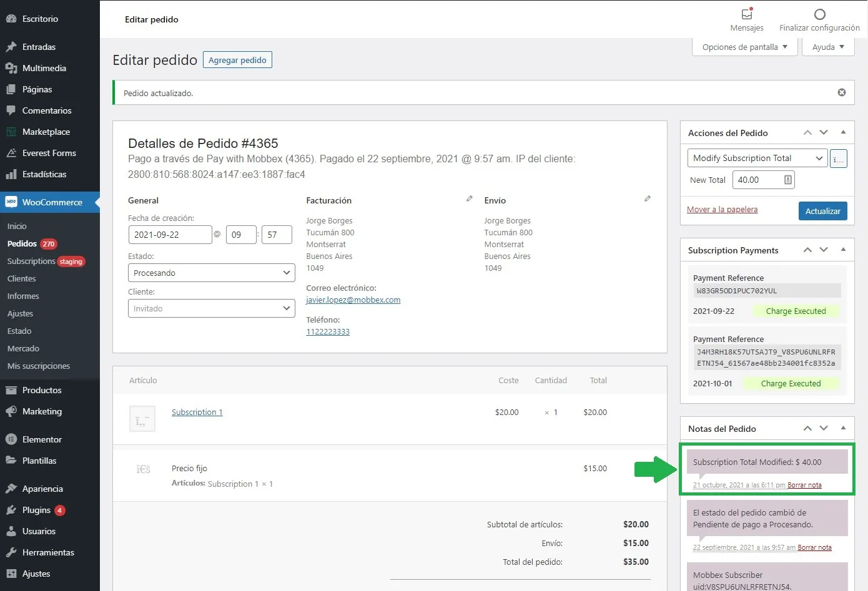Open the Modify Subscription Total dropdown

coord(757,159)
